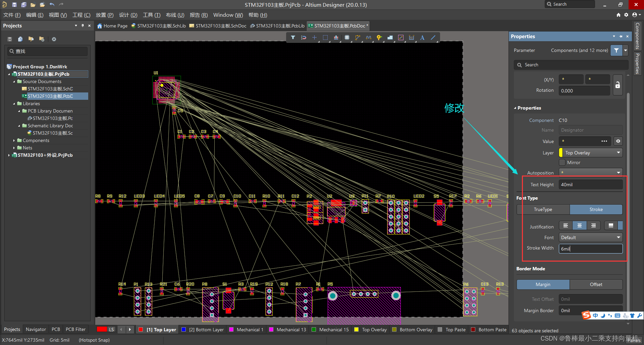Toggle designator value visibility eye

618,141
